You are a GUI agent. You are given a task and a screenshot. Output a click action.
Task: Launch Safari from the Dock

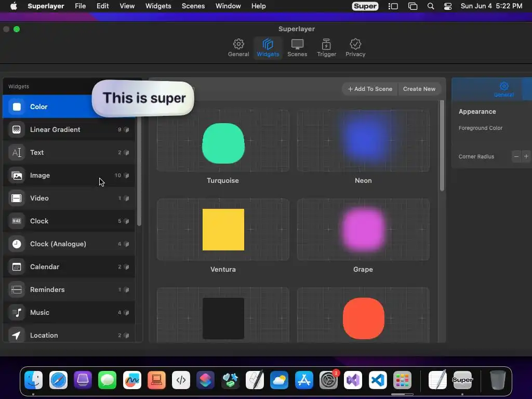[x=58, y=380]
